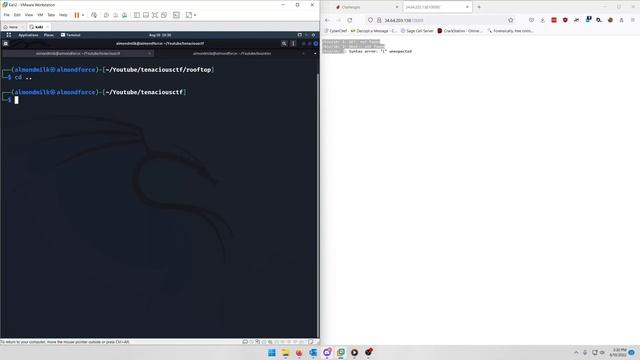Click the Firefox address bar
640x360 pixels.
(x=441, y=20)
